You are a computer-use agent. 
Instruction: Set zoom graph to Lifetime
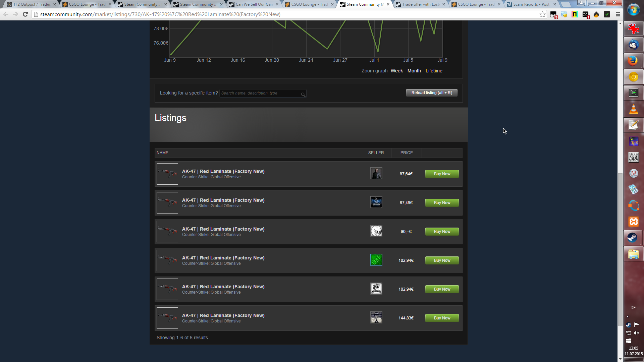click(x=434, y=71)
